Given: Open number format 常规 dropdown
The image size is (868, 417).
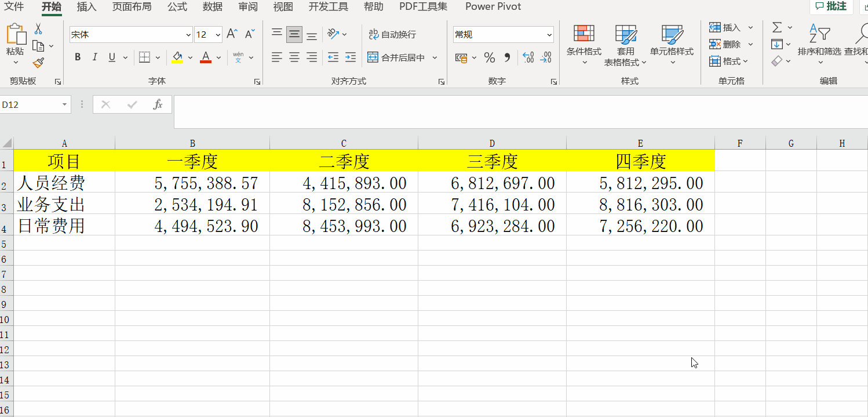Looking at the screenshot, I should 549,35.
